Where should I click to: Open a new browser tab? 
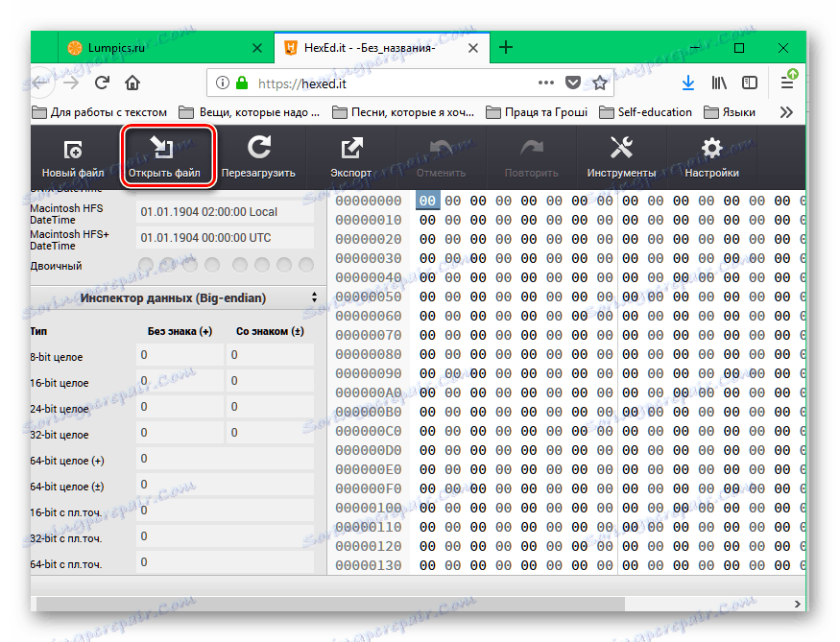(x=506, y=48)
